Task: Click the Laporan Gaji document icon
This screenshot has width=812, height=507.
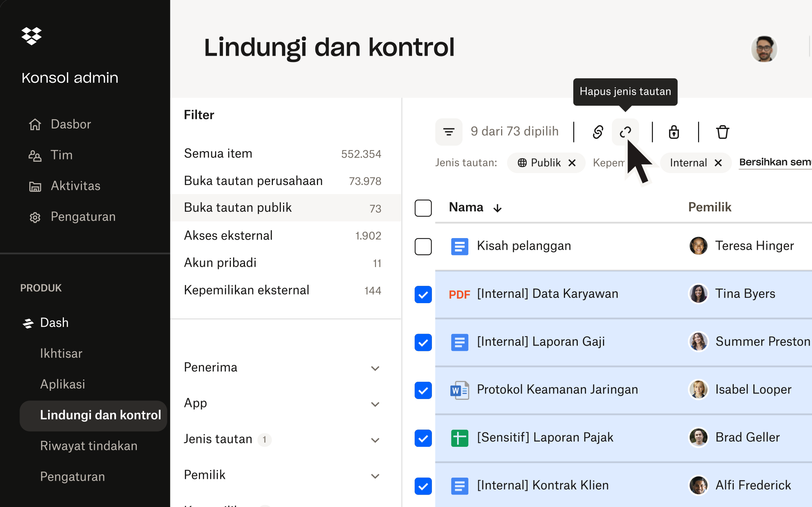Action: pos(459,342)
